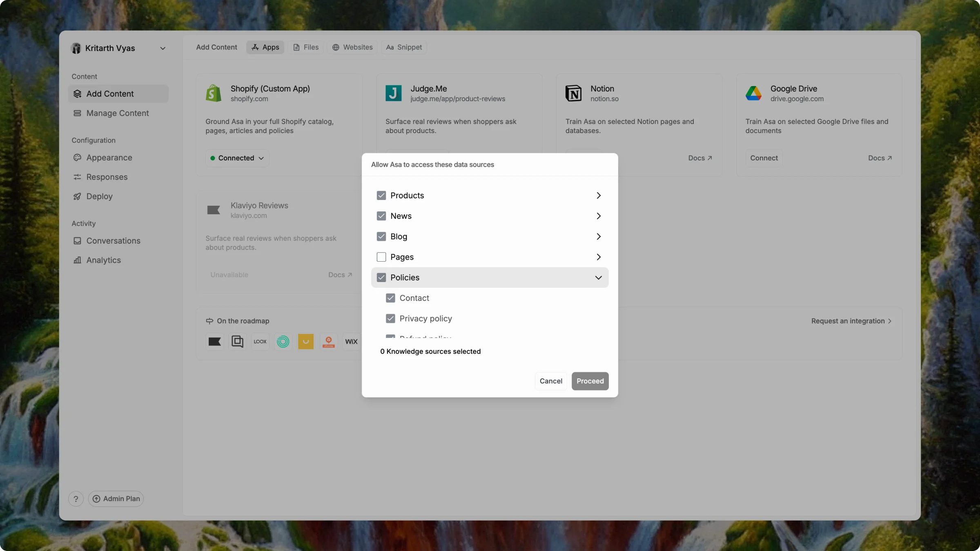Switch to the Apps tab
Screen dimensions: 980x551
pos(265,47)
